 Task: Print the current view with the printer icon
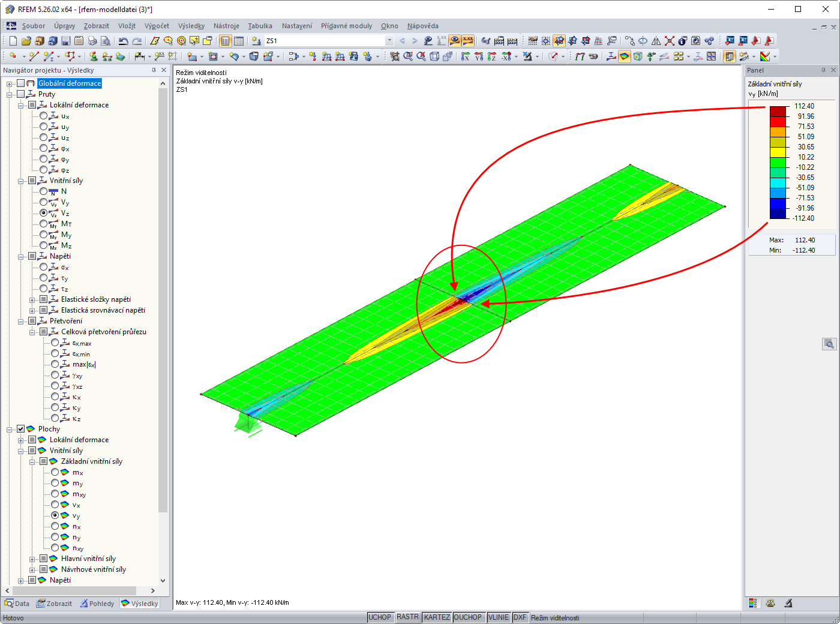pyautogui.click(x=92, y=41)
